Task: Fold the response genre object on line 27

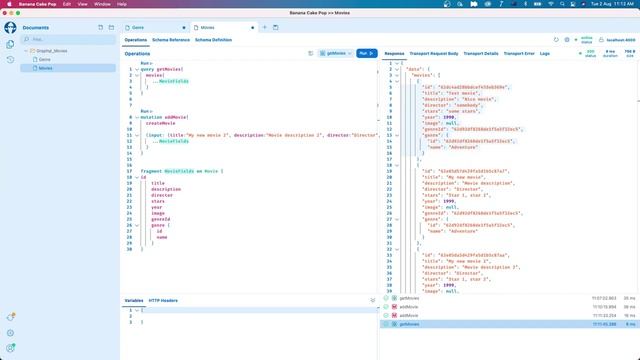Action: point(397,220)
